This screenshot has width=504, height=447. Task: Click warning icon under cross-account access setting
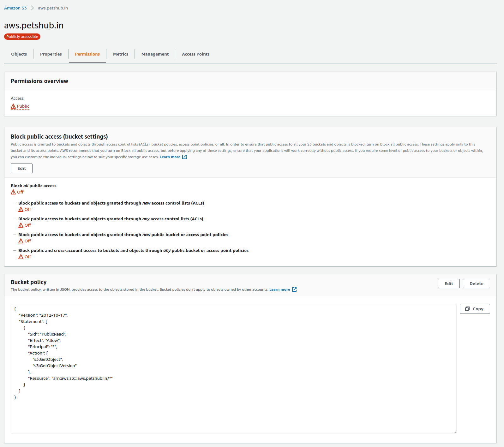click(x=21, y=257)
